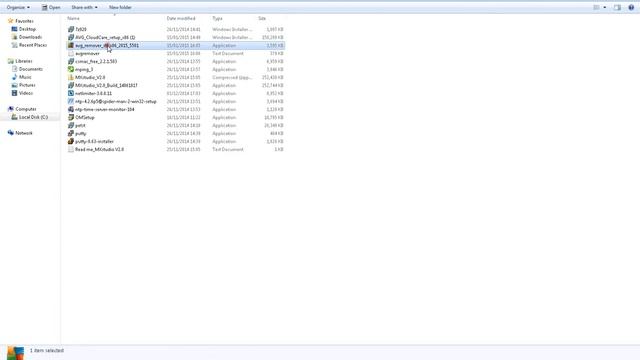The width and height of the screenshot is (640, 360).
Task: Click the ntp spider-man win32-setup file icon
Action: point(71,101)
